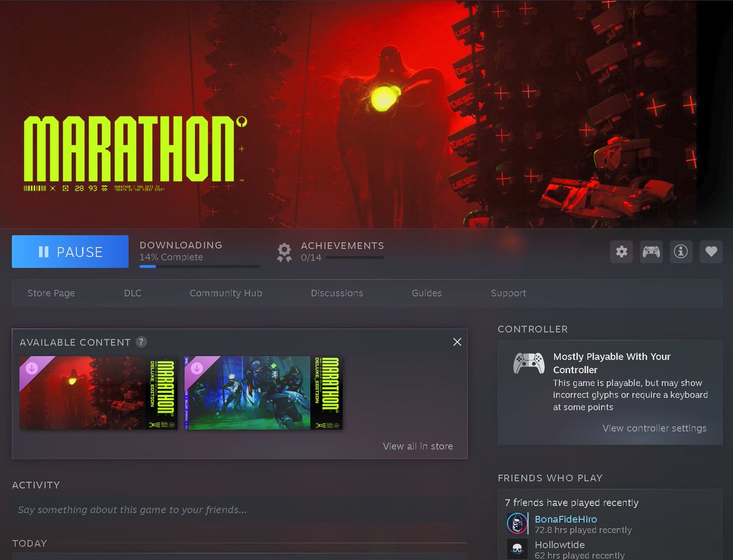
Task: Focus the activity status input field
Action: tap(239, 510)
